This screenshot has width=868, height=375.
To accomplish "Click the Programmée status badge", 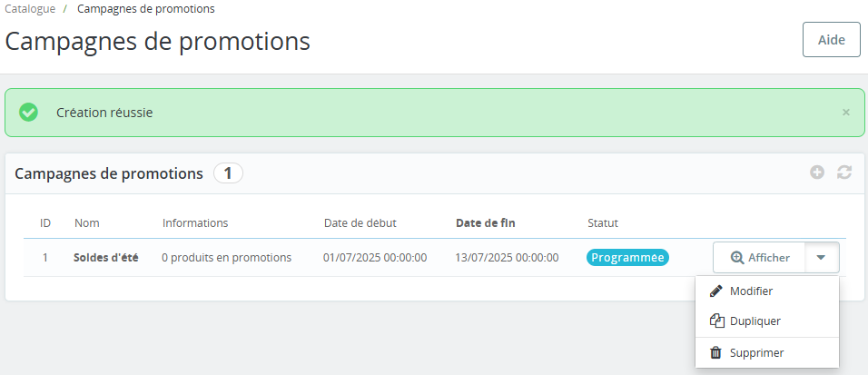I will click(627, 258).
